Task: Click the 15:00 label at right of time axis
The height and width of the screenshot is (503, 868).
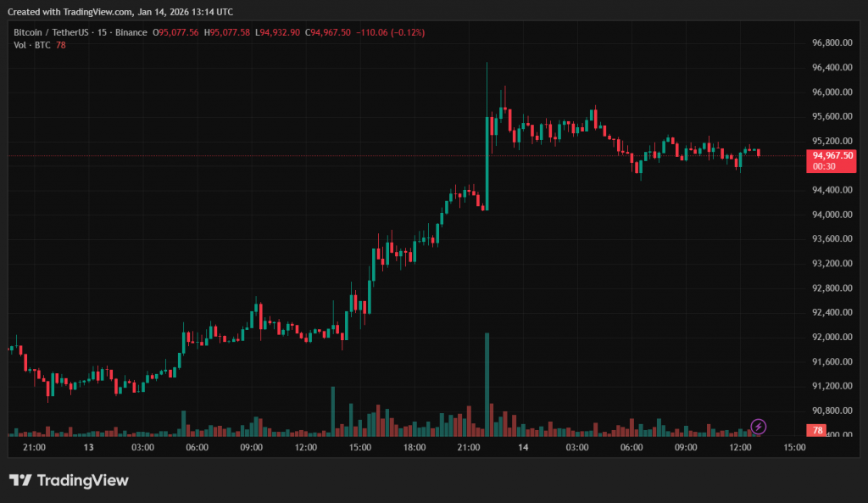Action: (794, 447)
